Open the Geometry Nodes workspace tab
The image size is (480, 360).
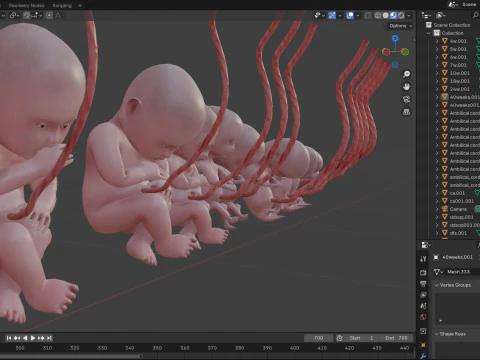(x=26, y=6)
